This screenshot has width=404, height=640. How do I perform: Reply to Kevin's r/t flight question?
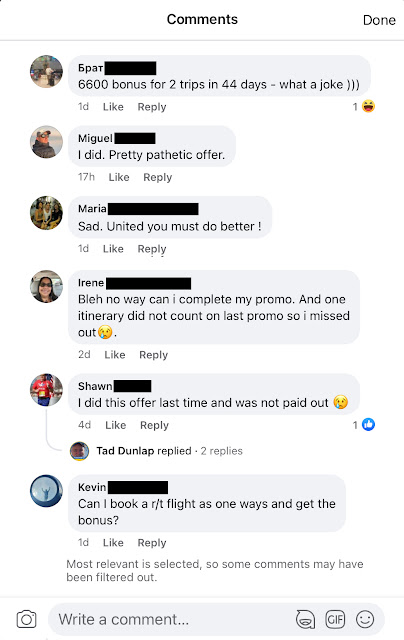(152, 542)
